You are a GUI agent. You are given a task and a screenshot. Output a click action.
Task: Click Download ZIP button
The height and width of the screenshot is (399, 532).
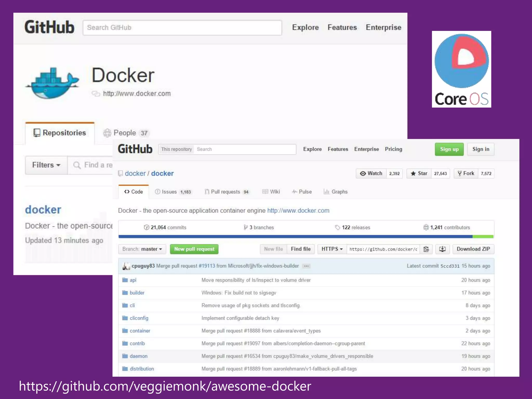tap(473, 249)
